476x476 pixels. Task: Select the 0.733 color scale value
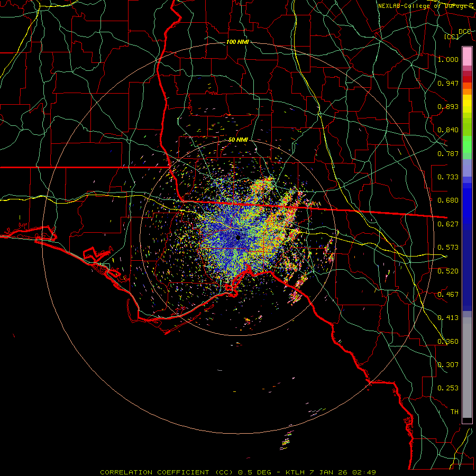click(x=448, y=177)
